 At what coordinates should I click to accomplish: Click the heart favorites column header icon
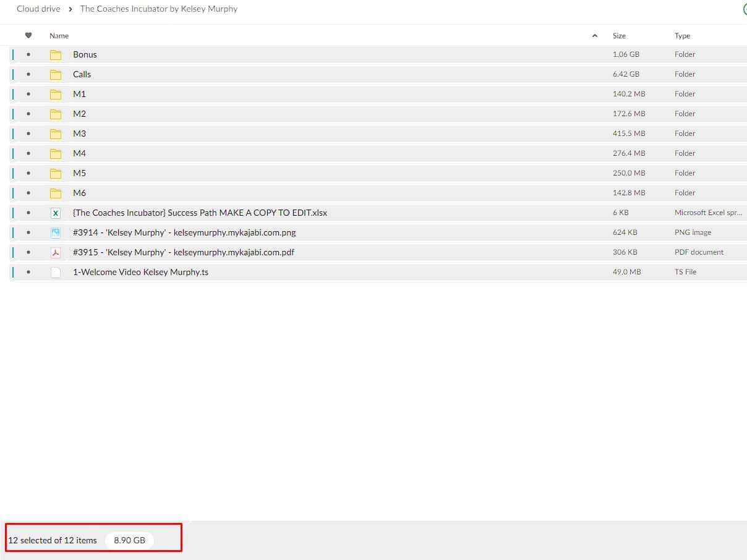(28, 35)
